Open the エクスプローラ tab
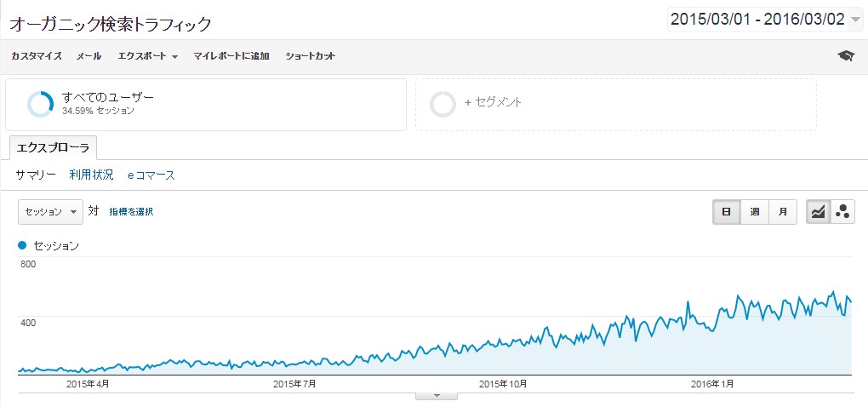Viewport: 868px width, 407px height. [53, 147]
